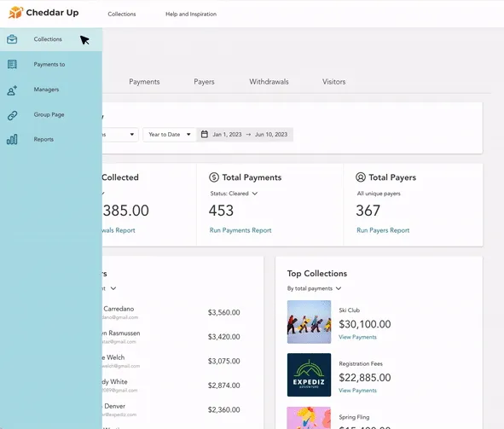Expand the sort chevron in the top payers card

pyautogui.click(x=113, y=288)
